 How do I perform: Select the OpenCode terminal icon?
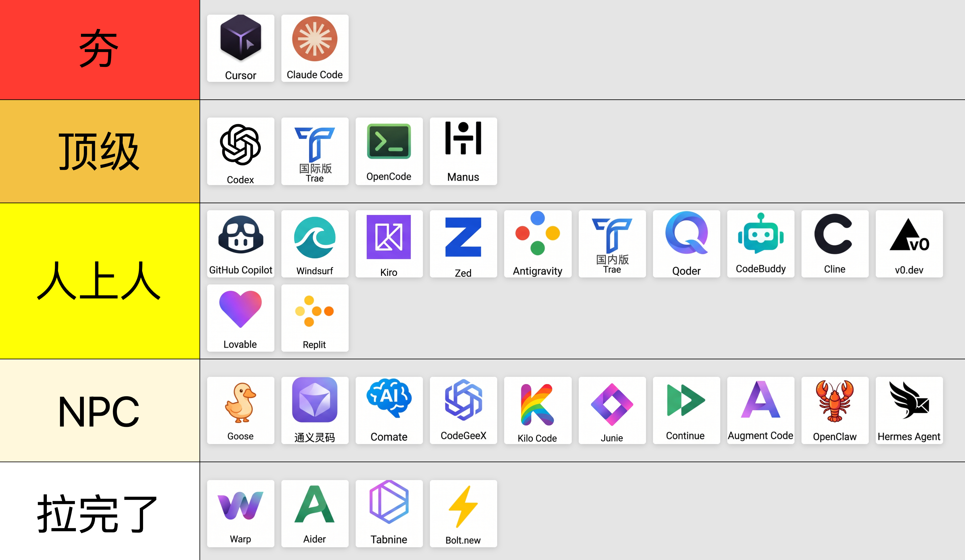click(389, 151)
